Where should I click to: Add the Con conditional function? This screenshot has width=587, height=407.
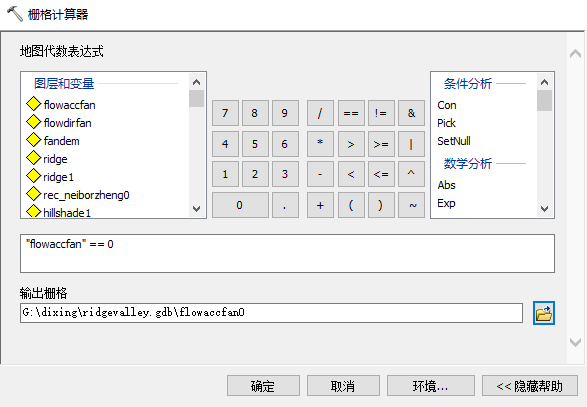(447, 105)
